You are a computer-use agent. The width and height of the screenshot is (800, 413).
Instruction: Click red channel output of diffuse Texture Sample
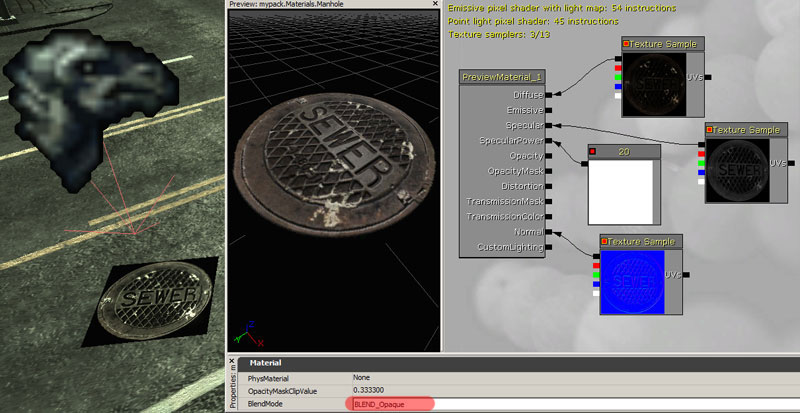618,68
